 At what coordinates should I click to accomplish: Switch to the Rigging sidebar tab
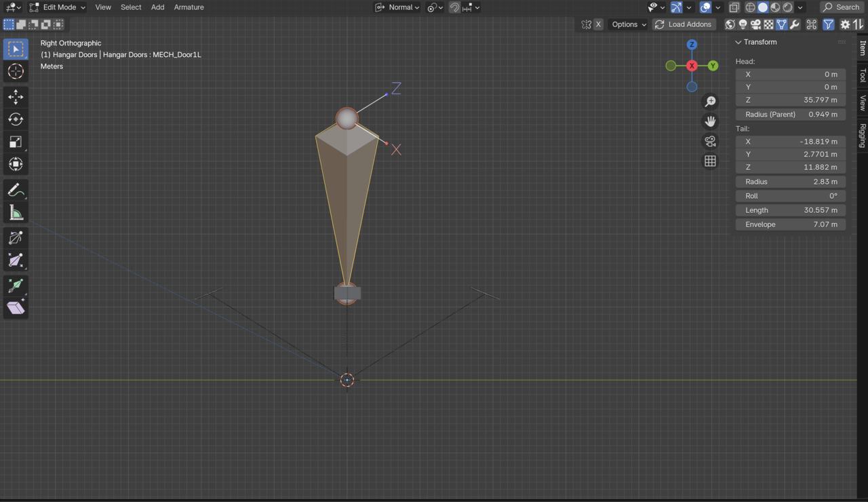(863, 136)
